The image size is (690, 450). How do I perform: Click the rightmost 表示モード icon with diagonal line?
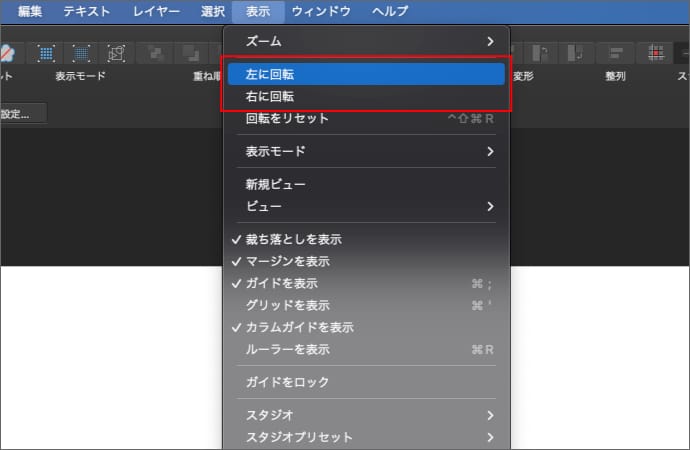point(116,52)
